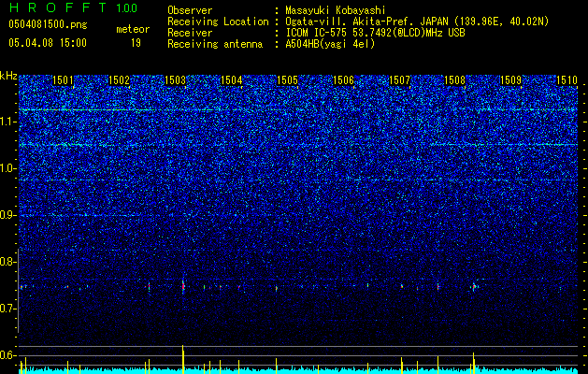Image resolution: width=588 pixels, height=374 pixels.
Task: Click the strong meteor echo at 1503
Action: 183,286
